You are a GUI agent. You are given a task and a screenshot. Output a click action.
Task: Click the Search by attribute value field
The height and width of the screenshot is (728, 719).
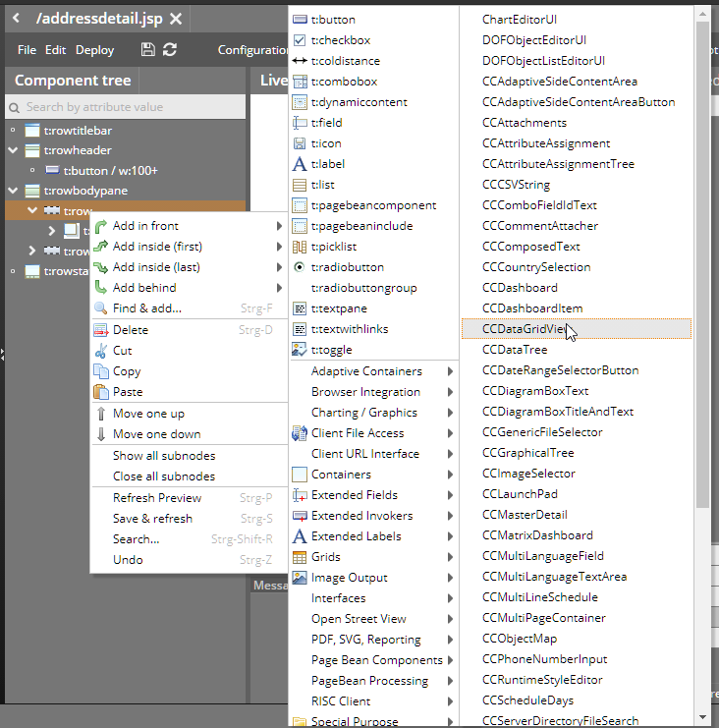pyautogui.click(x=126, y=107)
